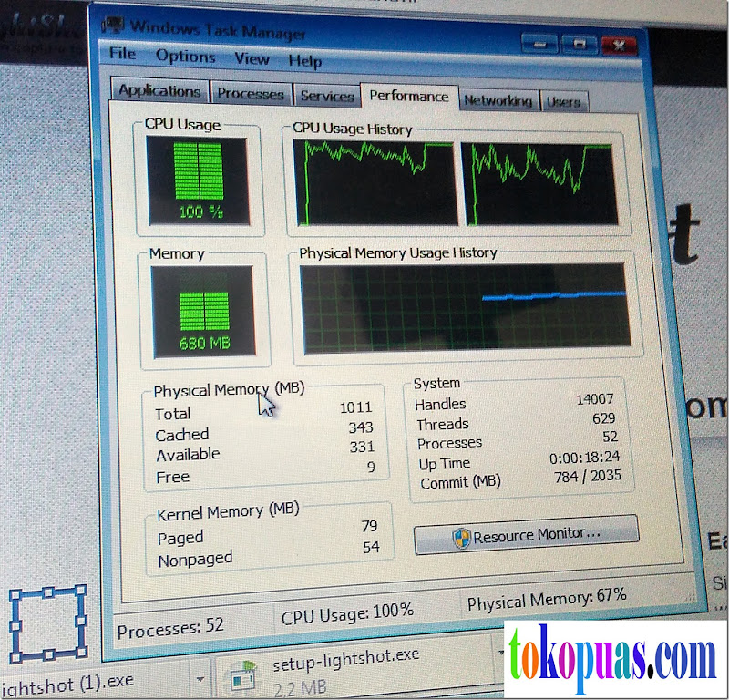The image size is (729, 700).
Task: Click the System group label
Action: 436,383
